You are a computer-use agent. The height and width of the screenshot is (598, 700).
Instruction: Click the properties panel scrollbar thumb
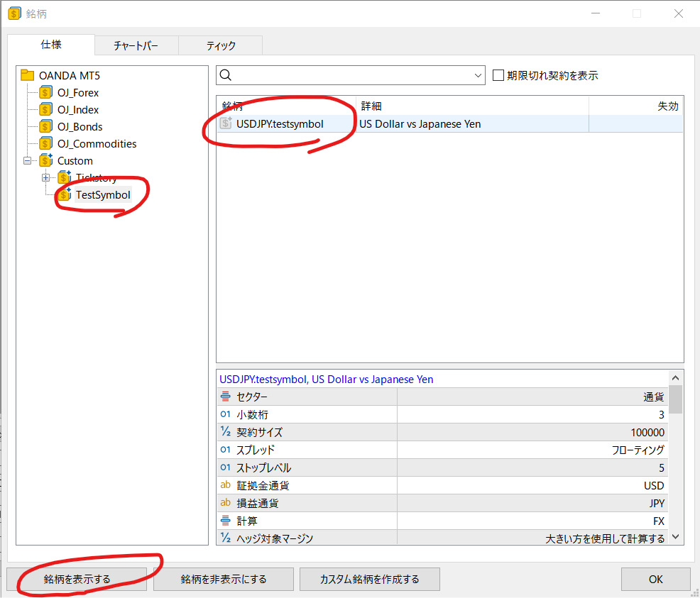coord(675,399)
